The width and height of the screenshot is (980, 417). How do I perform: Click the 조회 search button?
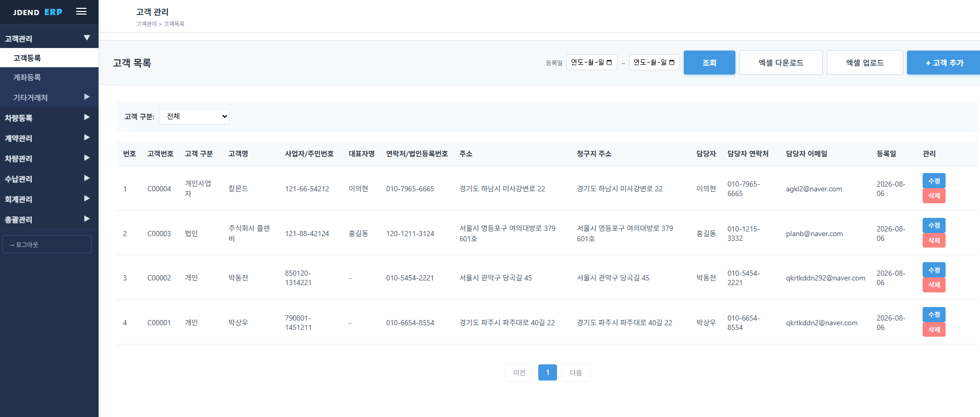pos(709,63)
